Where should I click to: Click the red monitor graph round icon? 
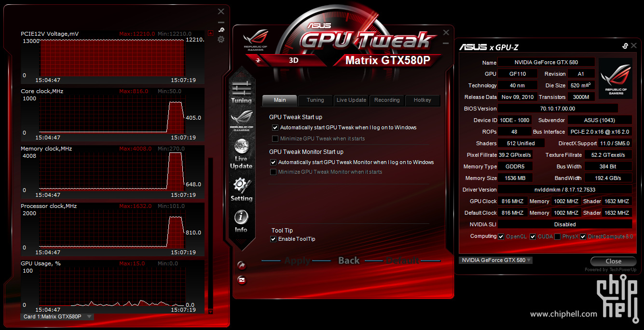(242, 279)
